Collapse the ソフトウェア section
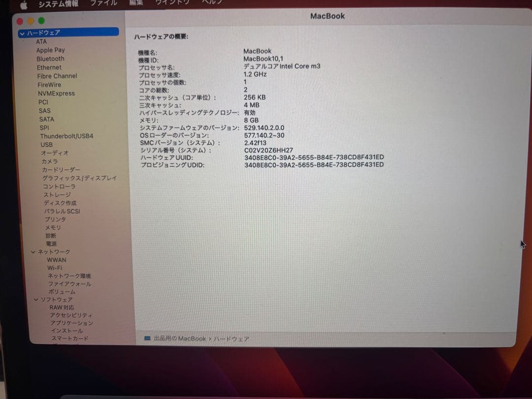532x399 pixels. 35,299
